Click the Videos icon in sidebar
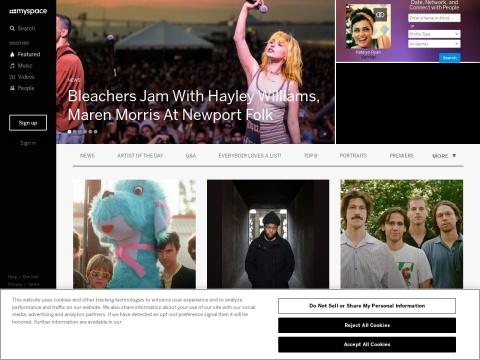This screenshot has width=480, height=360. pyautogui.click(x=12, y=77)
